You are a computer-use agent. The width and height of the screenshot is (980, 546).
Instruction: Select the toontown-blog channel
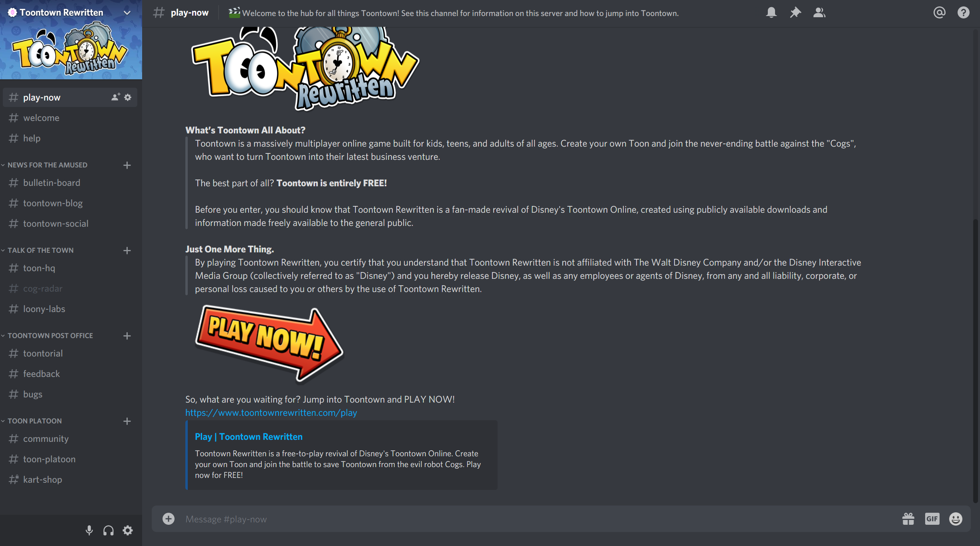click(x=54, y=203)
